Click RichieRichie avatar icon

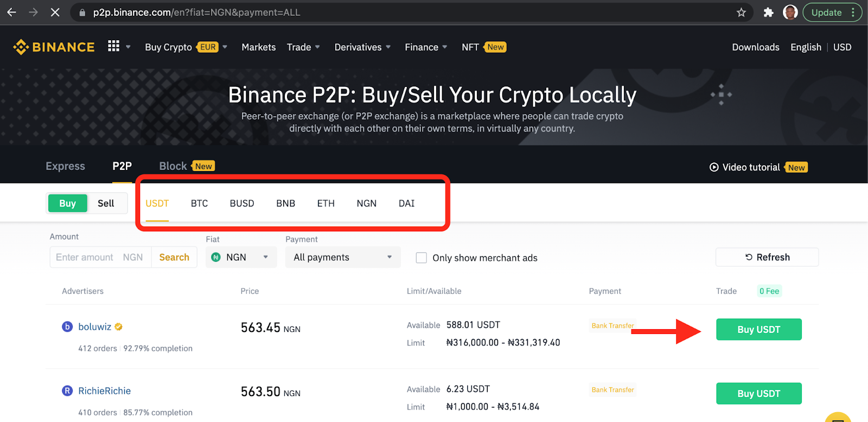(x=67, y=390)
